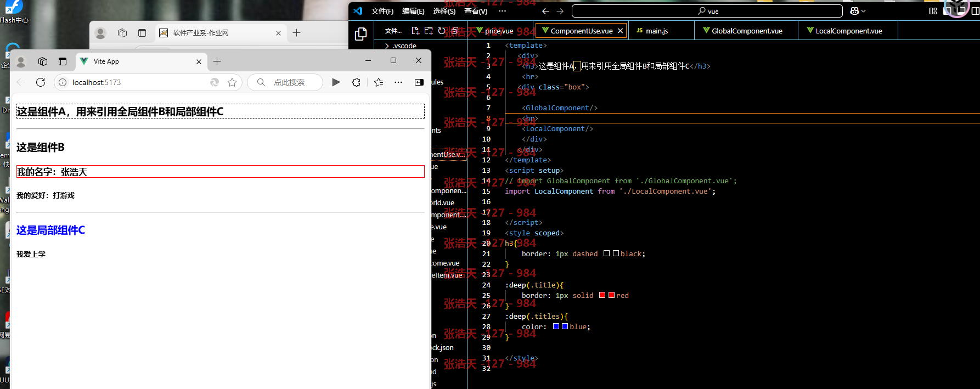Add localhost page to favorites with star
The image size is (980, 389).
click(x=232, y=82)
